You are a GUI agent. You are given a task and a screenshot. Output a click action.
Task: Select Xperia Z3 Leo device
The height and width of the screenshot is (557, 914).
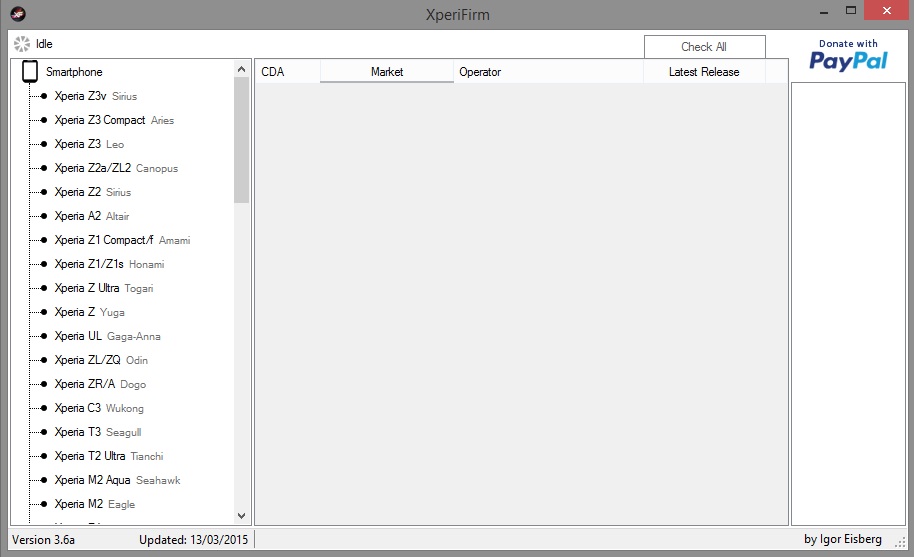tap(89, 144)
